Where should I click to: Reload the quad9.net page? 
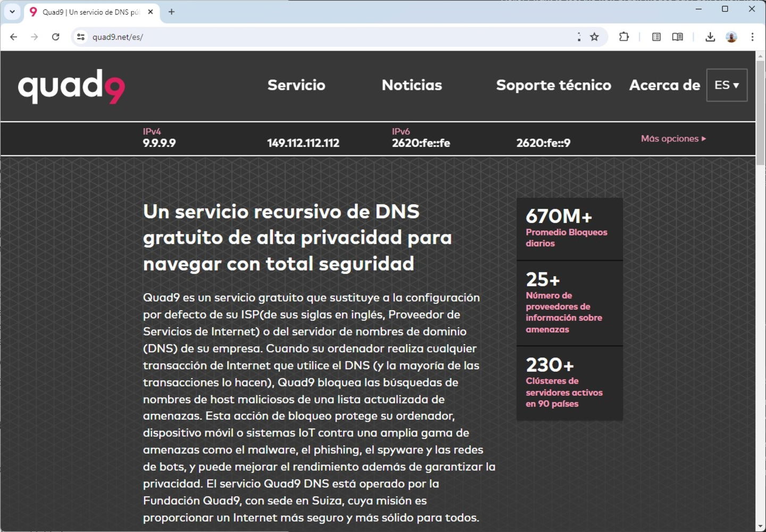coord(55,37)
